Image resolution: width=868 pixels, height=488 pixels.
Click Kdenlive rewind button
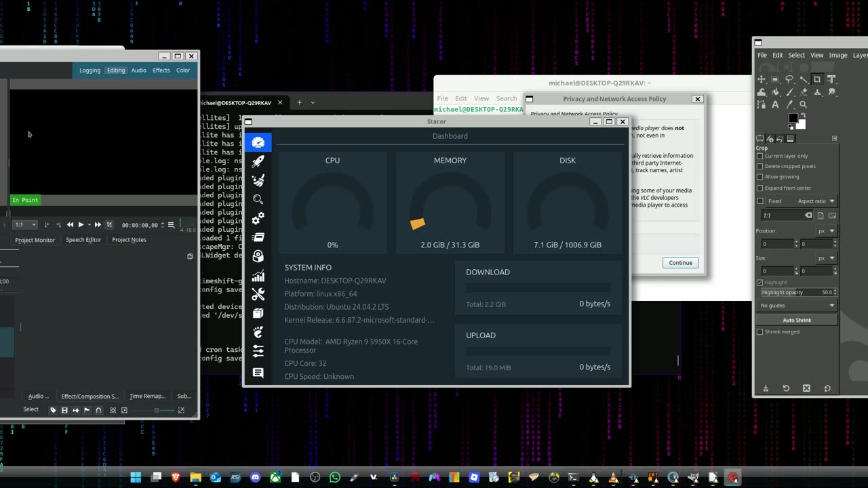(x=70, y=224)
